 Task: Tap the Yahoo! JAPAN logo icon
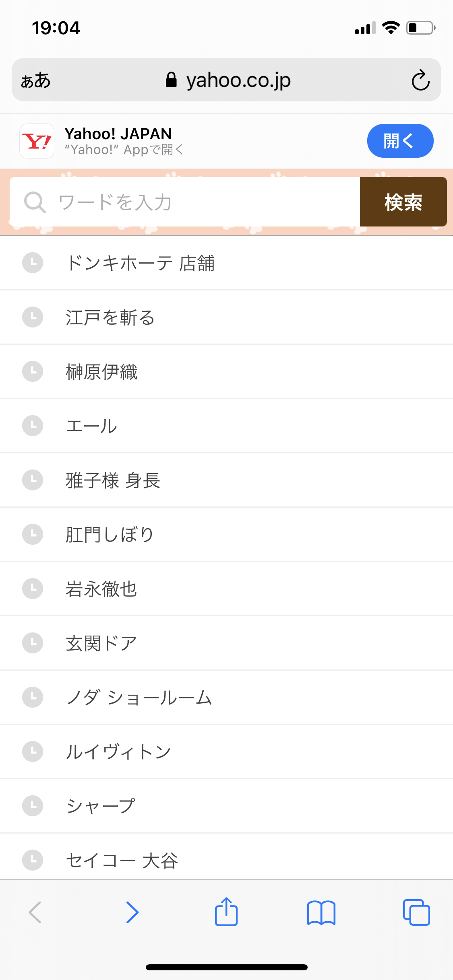(x=36, y=141)
